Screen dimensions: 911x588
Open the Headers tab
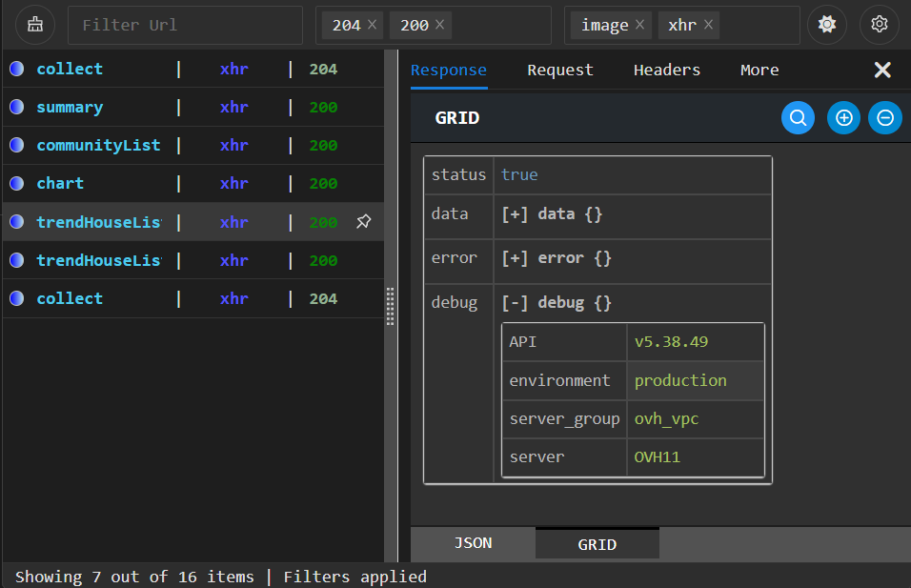667,71
